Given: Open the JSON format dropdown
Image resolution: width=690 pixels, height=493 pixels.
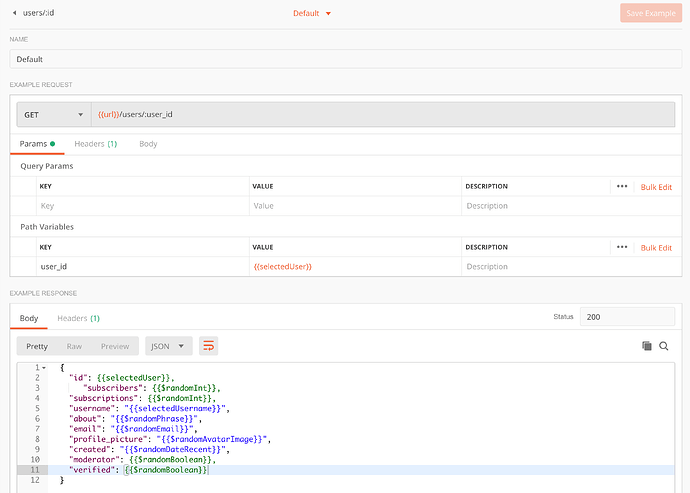Looking at the screenshot, I should 169,346.
